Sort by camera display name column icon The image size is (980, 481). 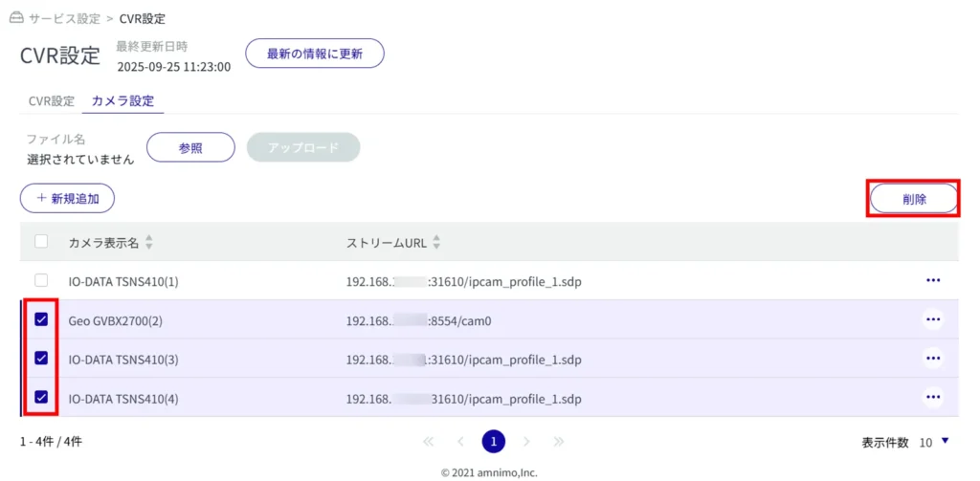(148, 243)
